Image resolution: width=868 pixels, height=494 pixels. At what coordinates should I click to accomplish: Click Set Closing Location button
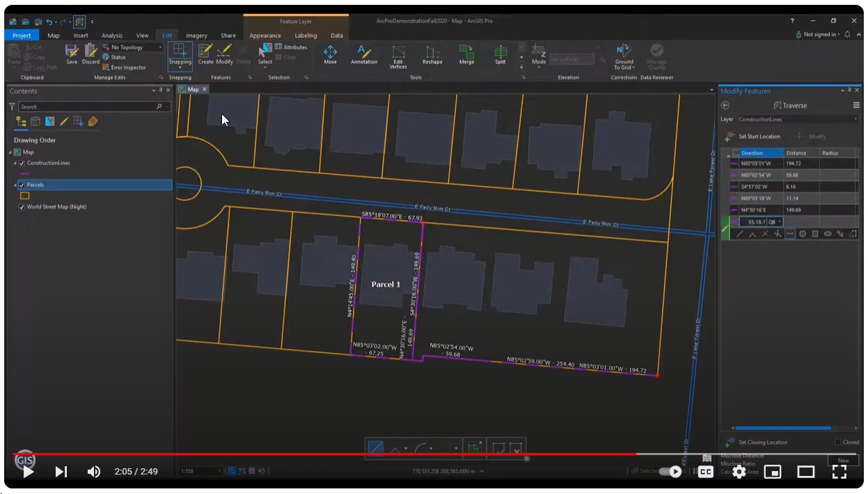click(757, 442)
